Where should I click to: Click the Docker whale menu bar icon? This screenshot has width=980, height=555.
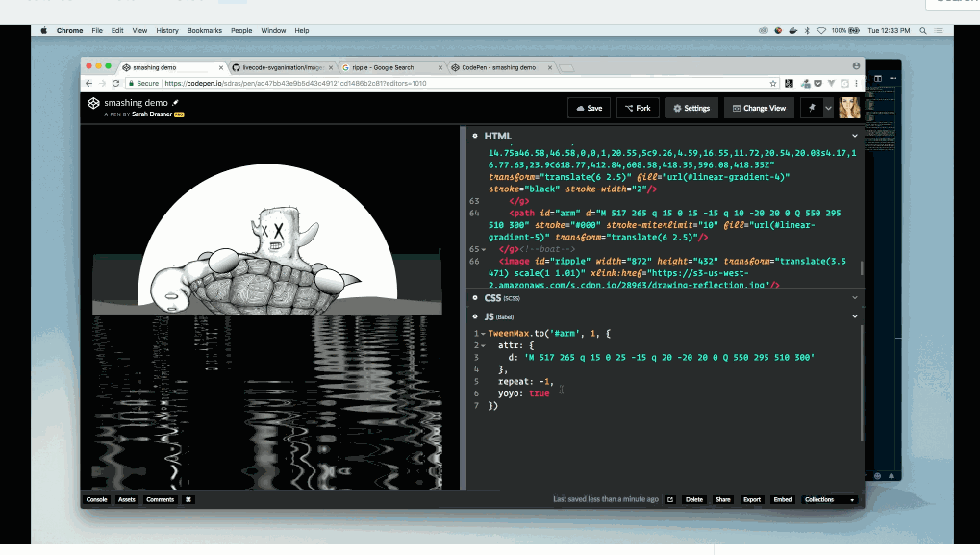point(792,30)
